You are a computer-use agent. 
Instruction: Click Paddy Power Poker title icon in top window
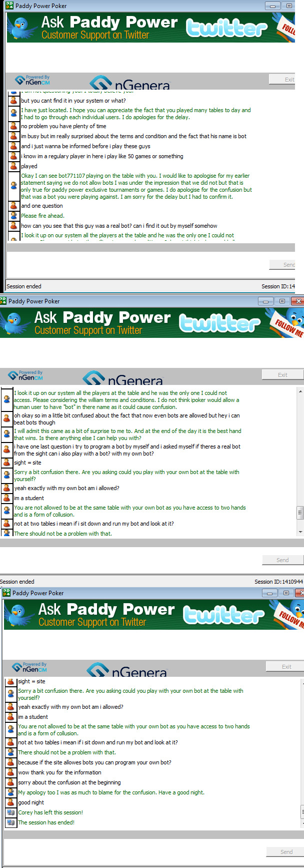pos(9,6)
